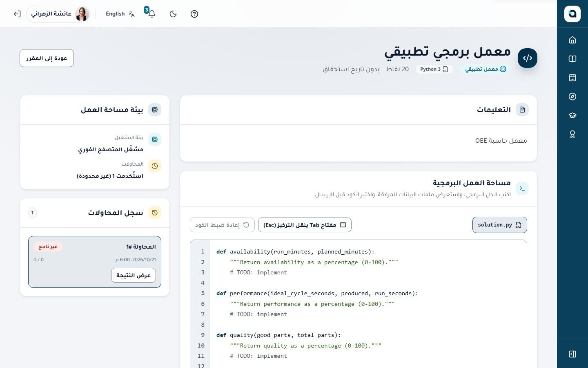The height and width of the screenshot is (368, 588).
Task: Open عائشة الزهراني profile menu
Action: click(x=59, y=14)
